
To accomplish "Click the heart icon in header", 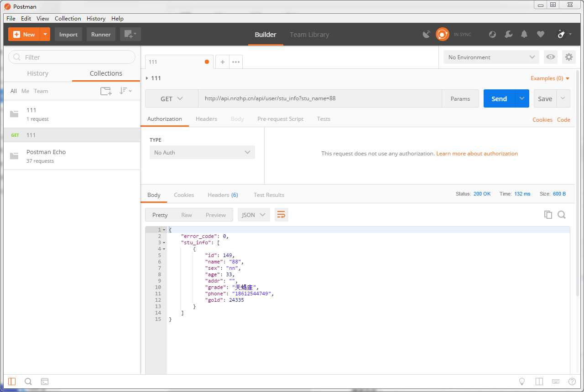I will coord(541,34).
